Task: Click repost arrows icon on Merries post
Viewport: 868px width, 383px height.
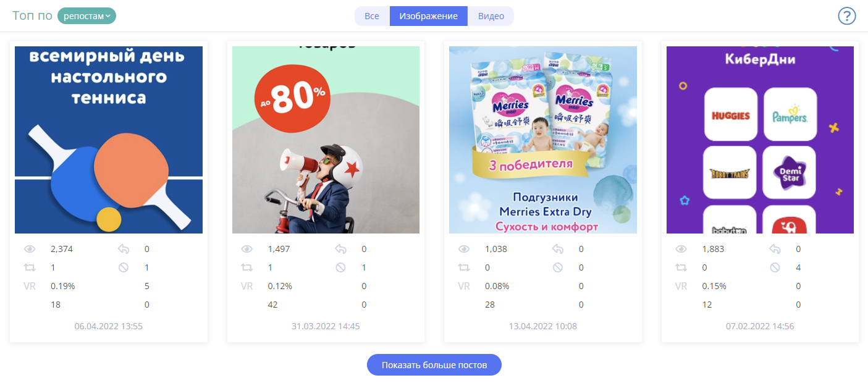Action: 465,268
